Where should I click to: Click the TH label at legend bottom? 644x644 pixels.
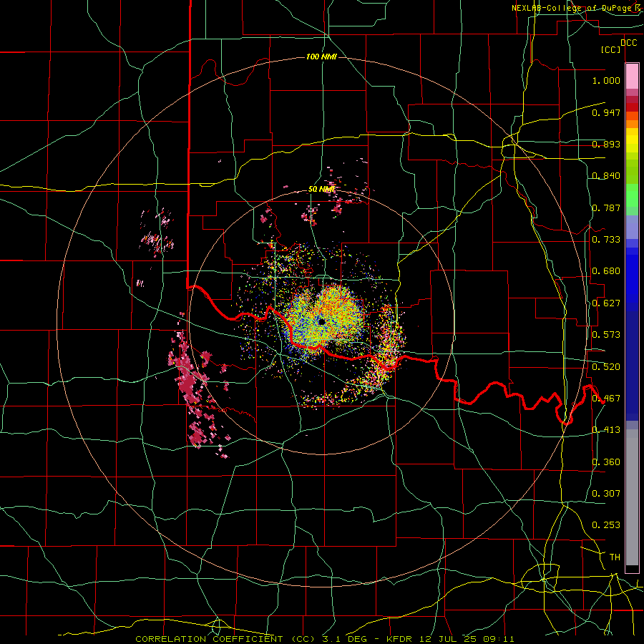[x=615, y=557]
